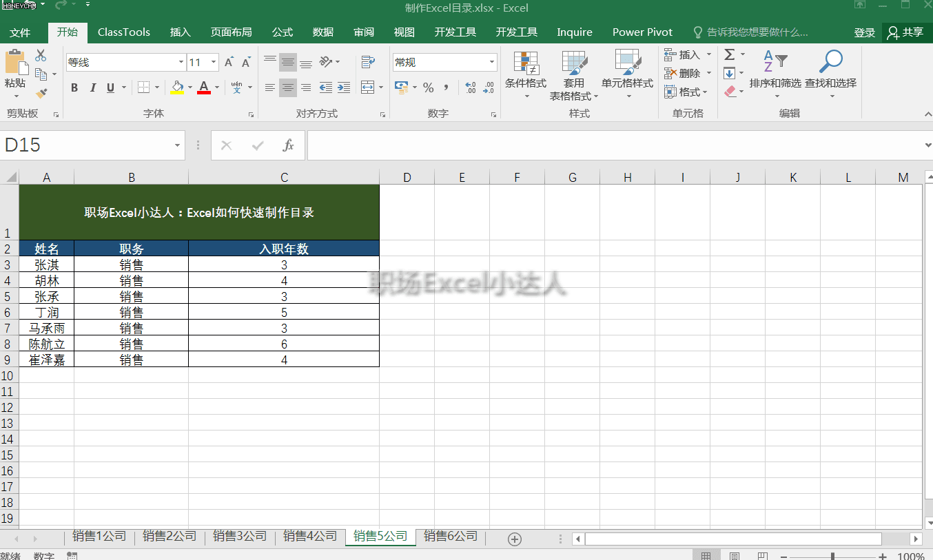Click the Decrease Font Size icon
The width and height of the screenshot is (933, 560).
click(246, 63)
